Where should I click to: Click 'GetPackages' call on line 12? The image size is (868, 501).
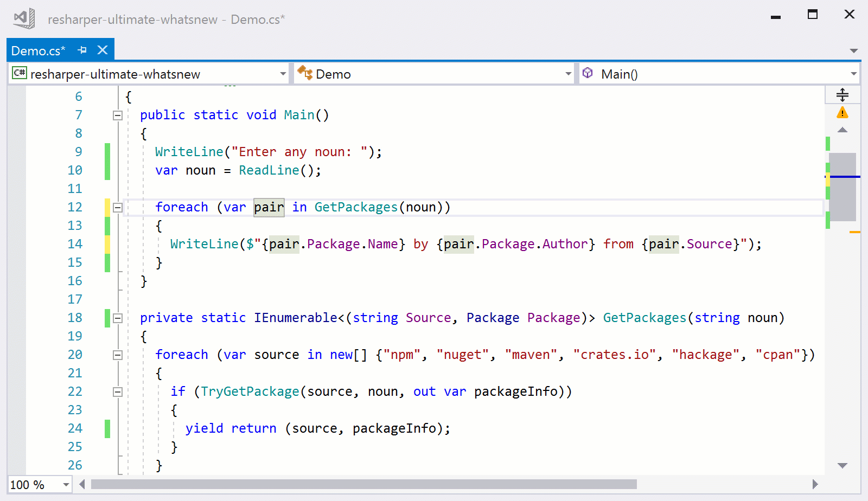click(x=356, y=207)
